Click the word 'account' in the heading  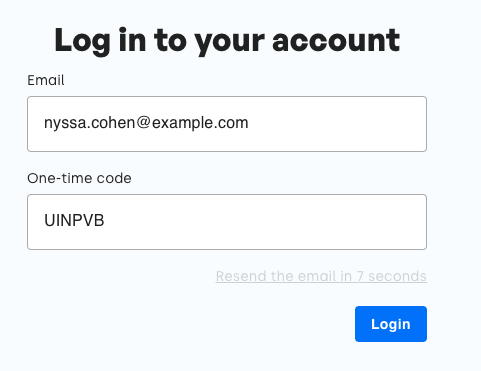(336, 41)
